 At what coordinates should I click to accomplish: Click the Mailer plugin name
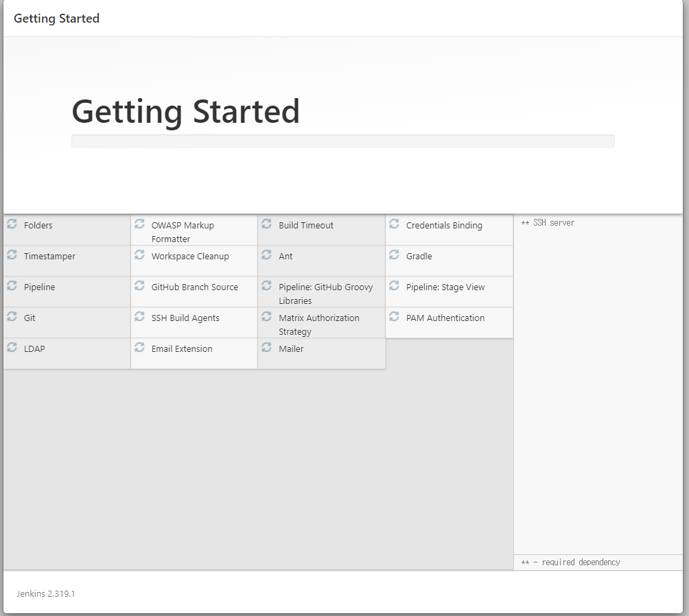coord(291,349)
